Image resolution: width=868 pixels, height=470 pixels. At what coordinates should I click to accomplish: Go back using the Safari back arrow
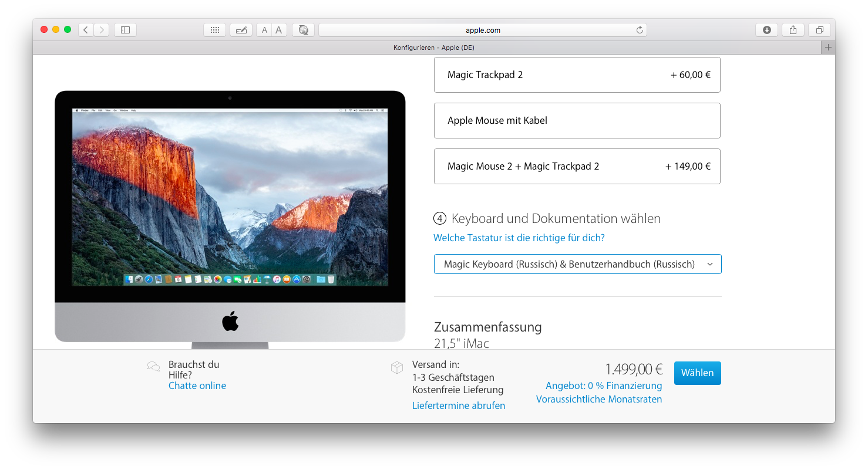(86, 30)
